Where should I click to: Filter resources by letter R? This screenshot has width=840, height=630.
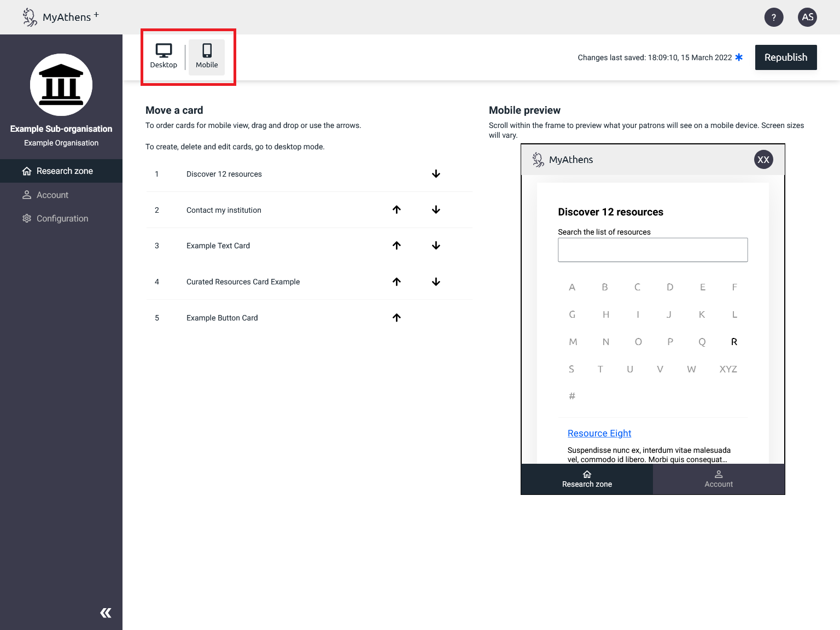[734, 342]
